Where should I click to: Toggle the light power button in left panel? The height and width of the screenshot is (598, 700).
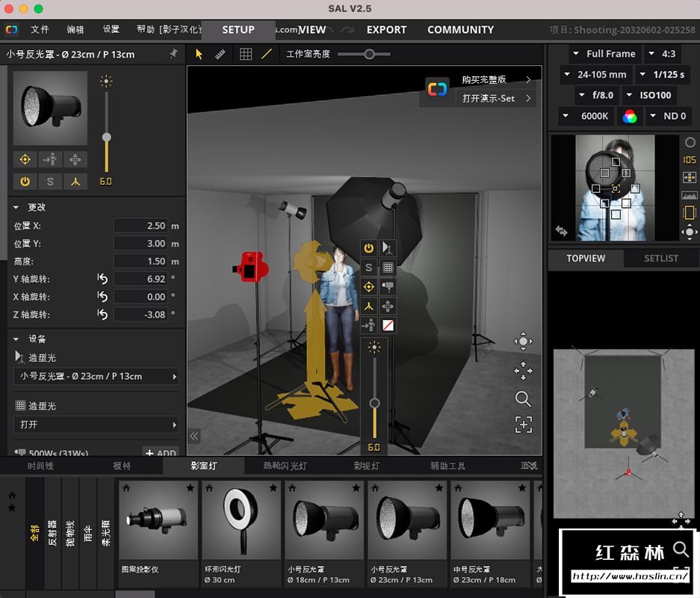(25, 181)
